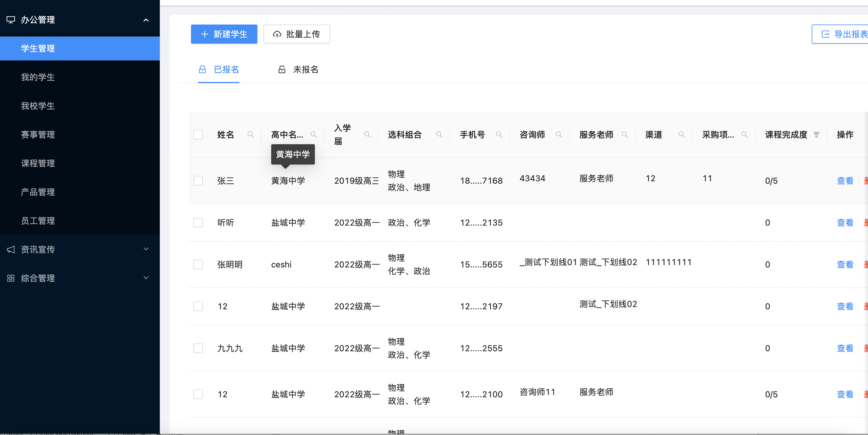Go to 赛事管理 menu item
The width and height of the screenshot is (868, 435).
(80, 135)
